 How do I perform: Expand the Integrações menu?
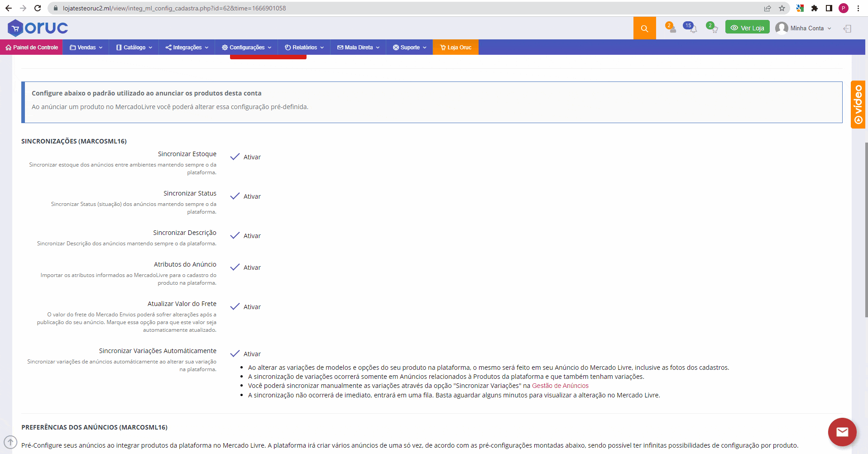187,47
